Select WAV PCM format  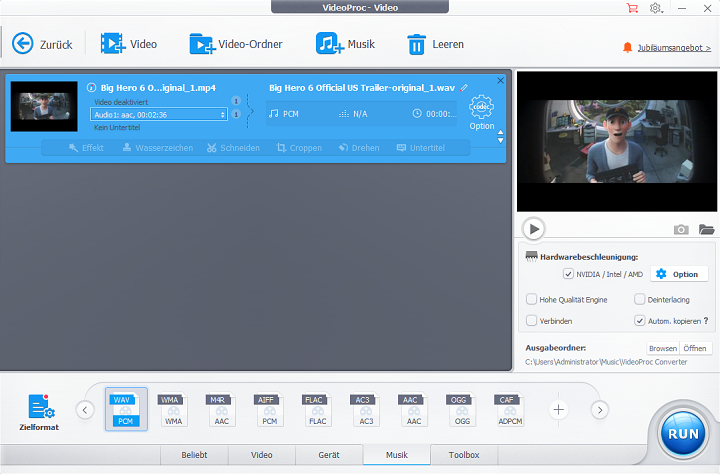(126, 409)
